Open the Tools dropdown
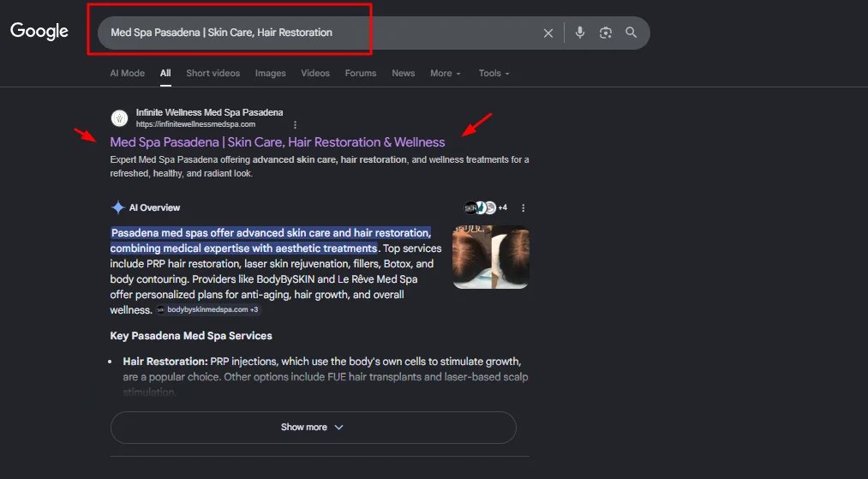This screenshot has width=868, height=479. pos(494,73)
